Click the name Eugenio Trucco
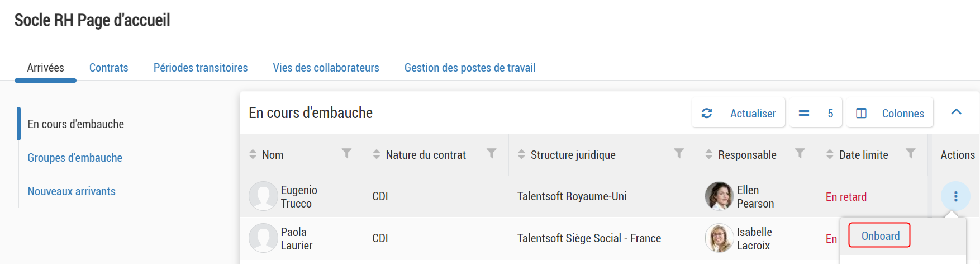 tap(299, 197)
